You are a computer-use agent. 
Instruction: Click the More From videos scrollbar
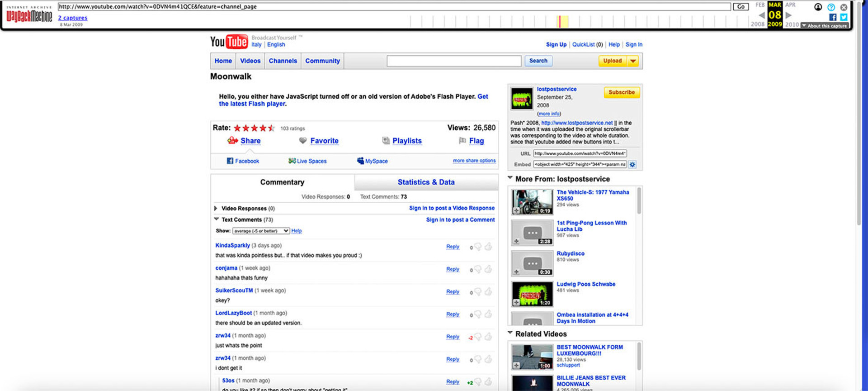pos(639,200)
